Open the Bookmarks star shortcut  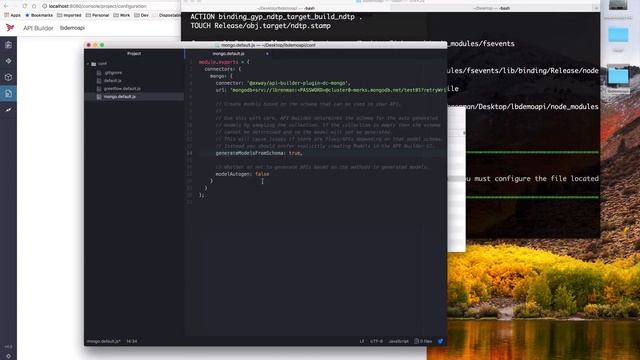(x=39, y=15)
